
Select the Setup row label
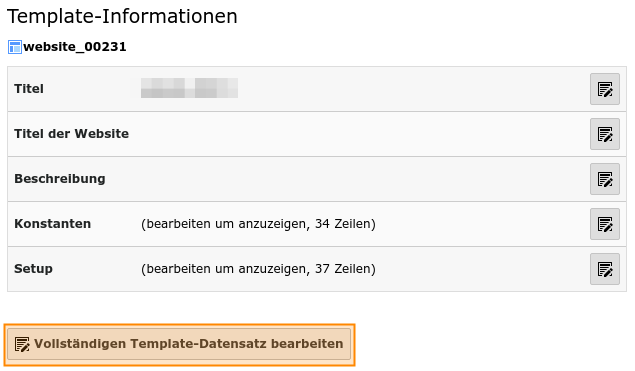coord(33,269)
